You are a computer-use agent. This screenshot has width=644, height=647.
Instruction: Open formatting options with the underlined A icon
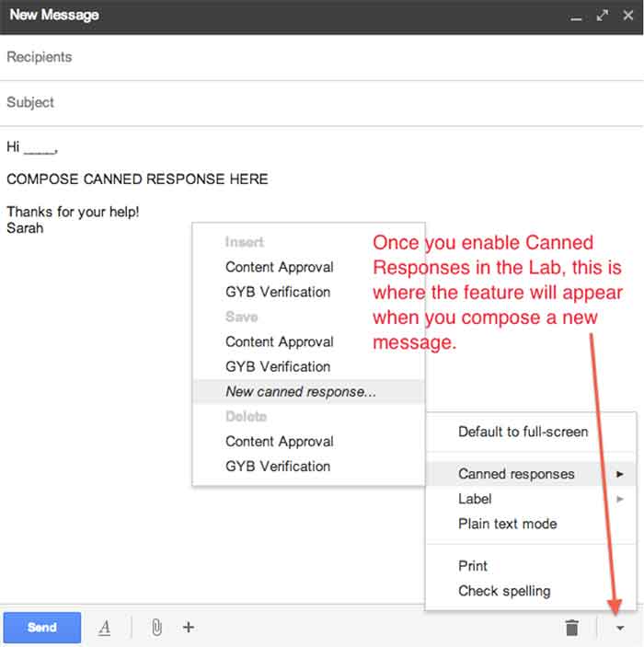(105, 628)
